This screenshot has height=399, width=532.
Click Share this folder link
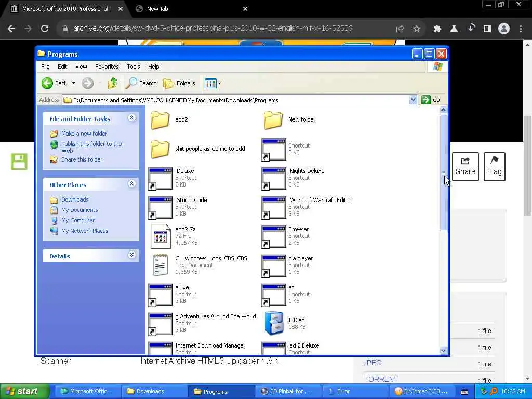coord(82,159)
